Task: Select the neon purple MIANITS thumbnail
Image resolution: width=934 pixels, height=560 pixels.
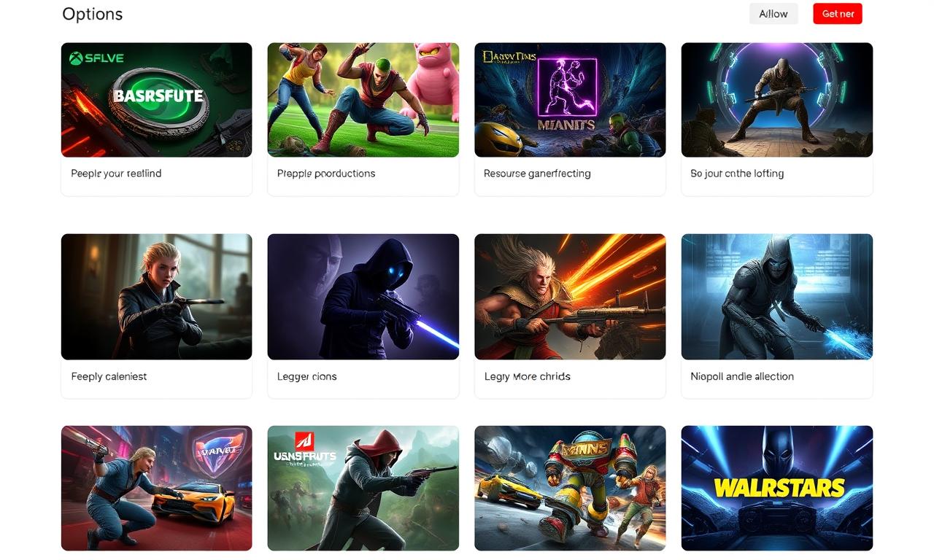Action: point(570,100)
